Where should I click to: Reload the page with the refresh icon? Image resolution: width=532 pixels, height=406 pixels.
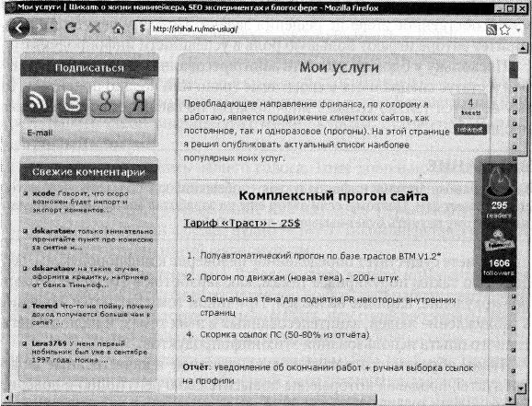(x=71, y=29)
